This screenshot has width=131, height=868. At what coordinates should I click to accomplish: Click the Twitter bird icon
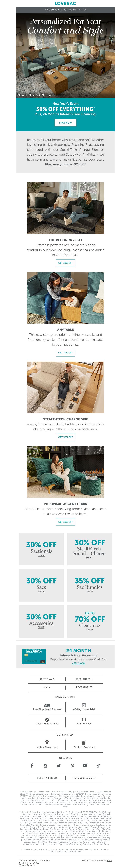(59, 766)
